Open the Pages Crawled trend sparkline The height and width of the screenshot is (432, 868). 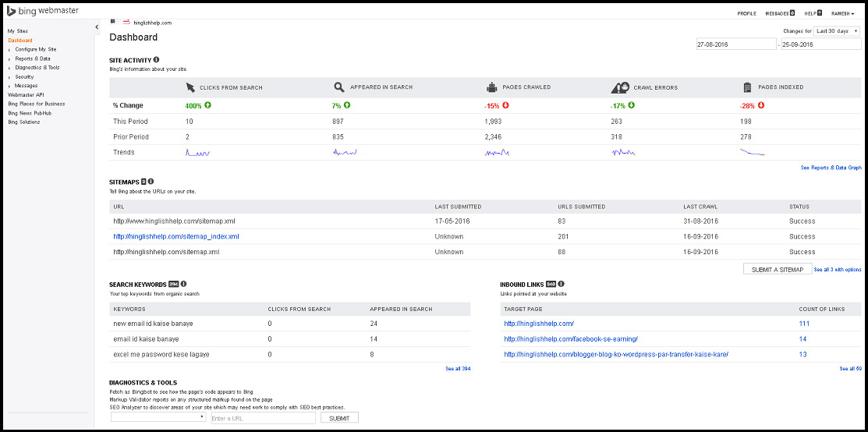point(497,152)
